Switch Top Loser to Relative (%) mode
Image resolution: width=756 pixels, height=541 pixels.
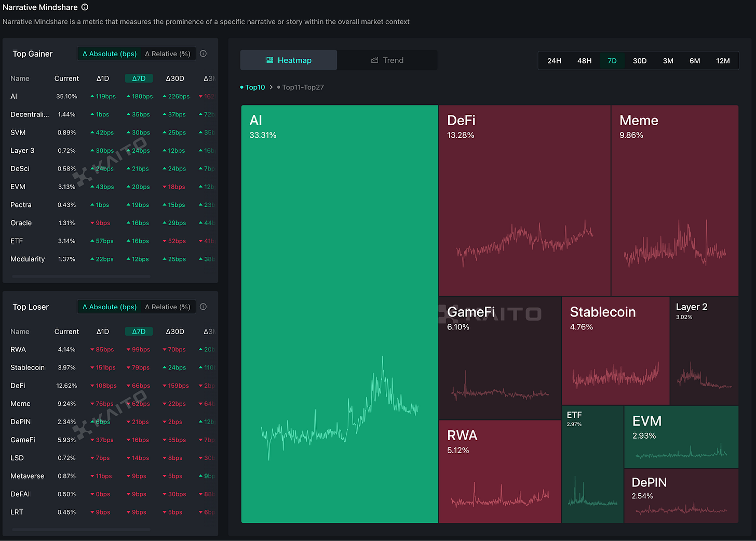(x=167, y=307)
